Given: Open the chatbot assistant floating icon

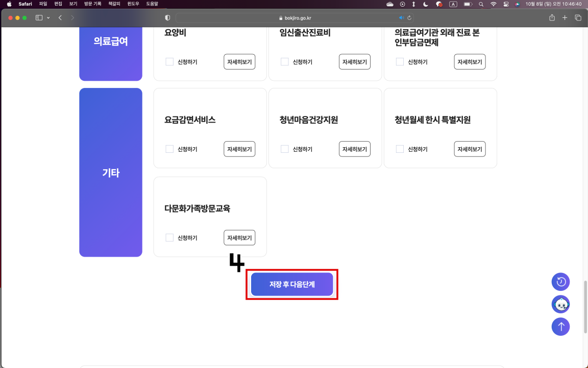Looking at the screenshot, I should [x=560, y=304].
